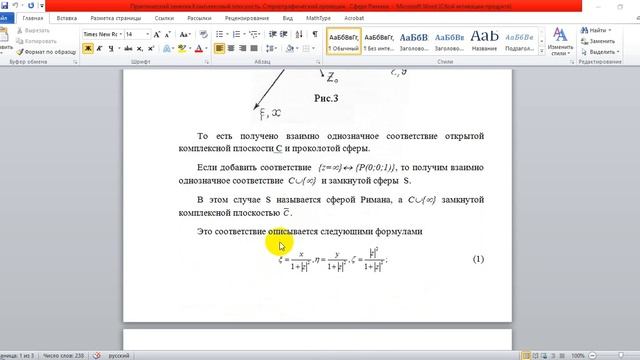Viewport: 640px width, 360px height.
Task: Click paragraph shading paint bucket
Action: pos(290,49)
